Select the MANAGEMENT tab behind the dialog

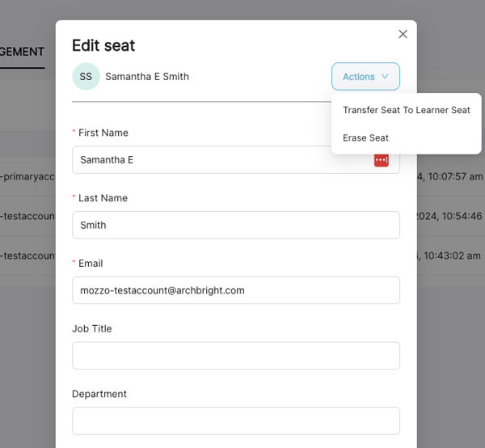point(23,52)
